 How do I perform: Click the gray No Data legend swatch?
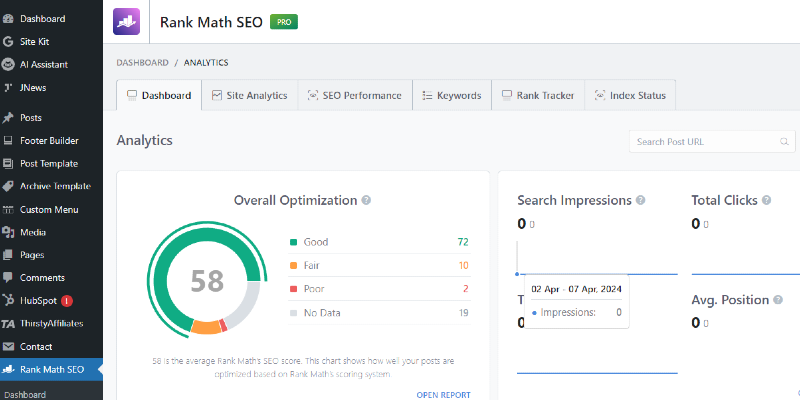click(x=293, y=313)
